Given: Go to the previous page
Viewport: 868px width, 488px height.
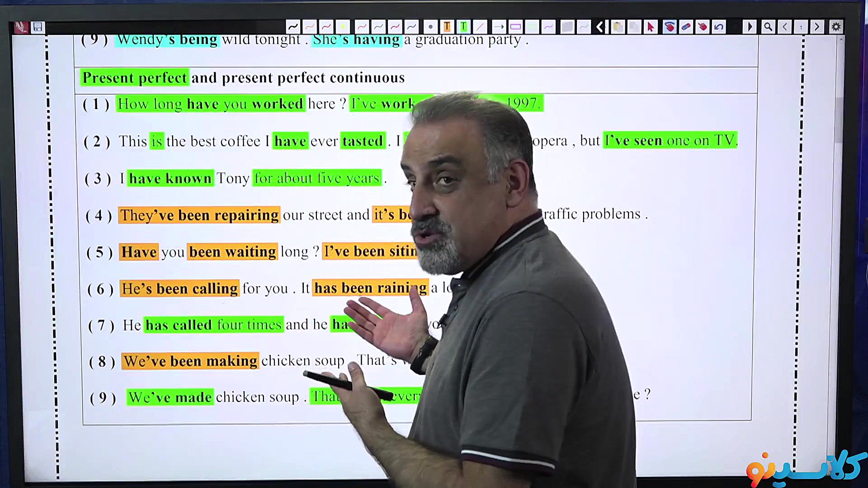Looking at the screenshot, I should pos(785,27).
